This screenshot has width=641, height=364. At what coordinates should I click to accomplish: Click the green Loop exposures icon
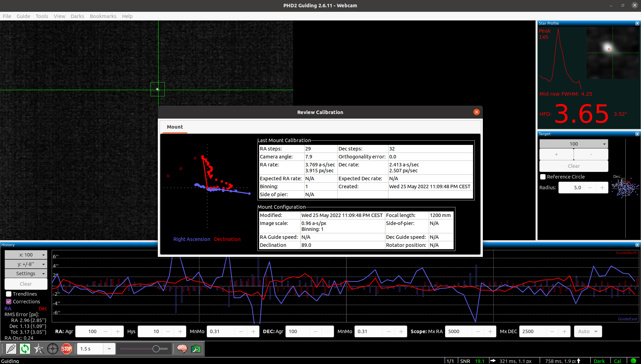(25, 349)
